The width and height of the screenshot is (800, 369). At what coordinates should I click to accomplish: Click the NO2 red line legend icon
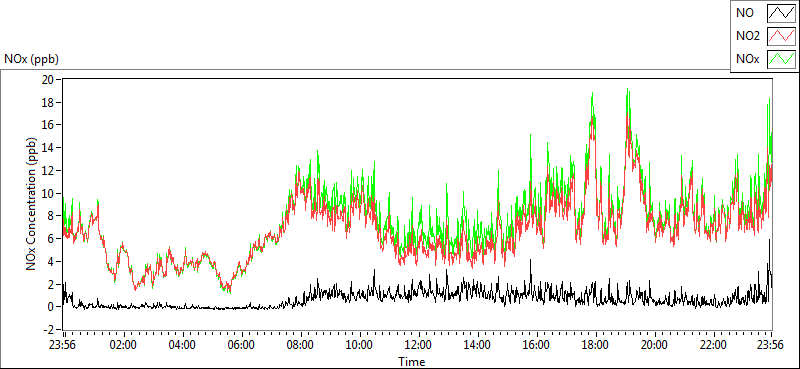pos(781,37)
